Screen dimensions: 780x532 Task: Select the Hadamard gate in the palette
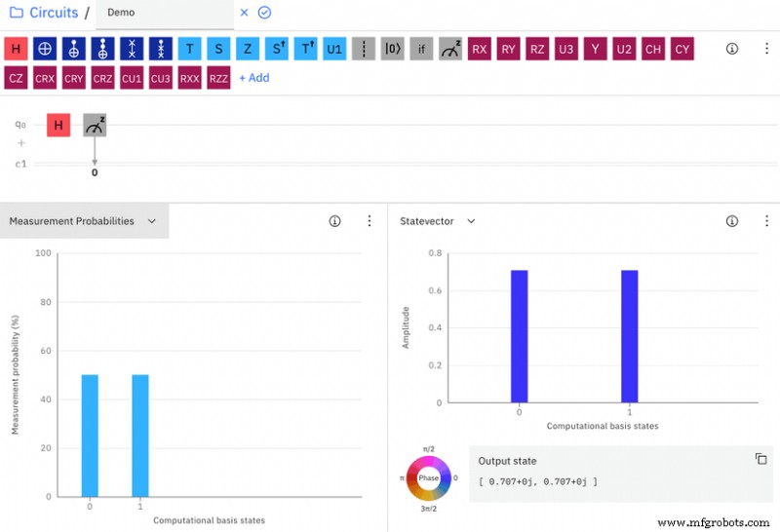click(16, 49)
